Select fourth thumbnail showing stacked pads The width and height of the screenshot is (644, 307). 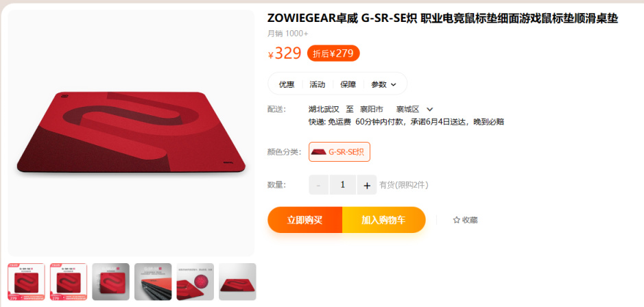153,282
